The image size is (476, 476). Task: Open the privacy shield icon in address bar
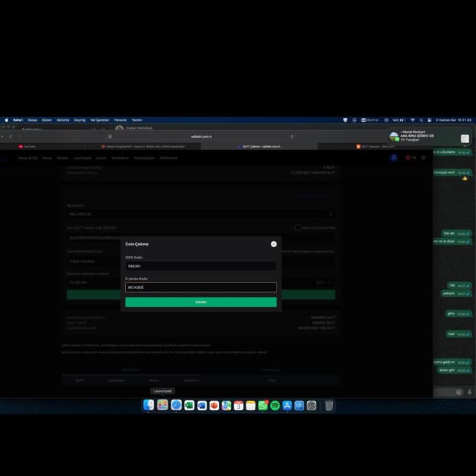point(110,136)
